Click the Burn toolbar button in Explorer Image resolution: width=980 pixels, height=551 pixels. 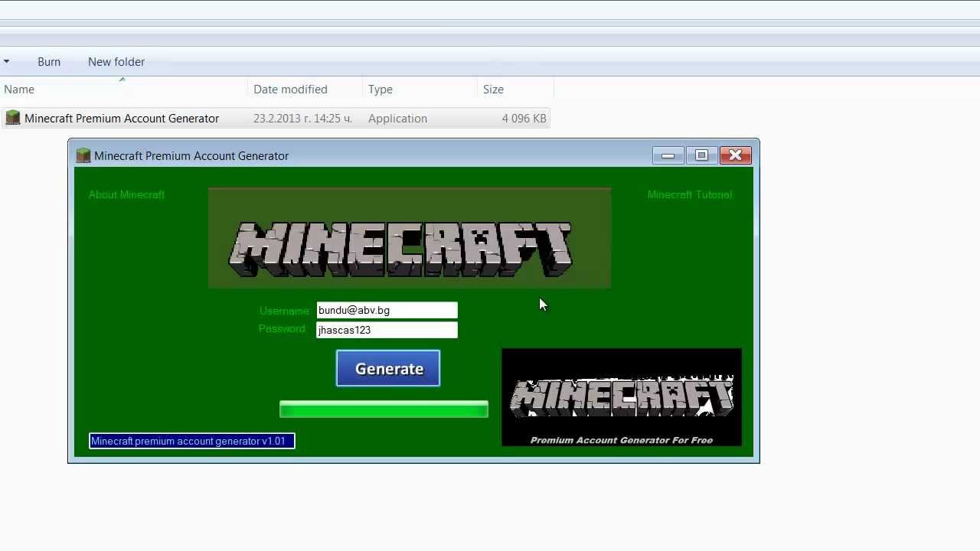point(49,62)
